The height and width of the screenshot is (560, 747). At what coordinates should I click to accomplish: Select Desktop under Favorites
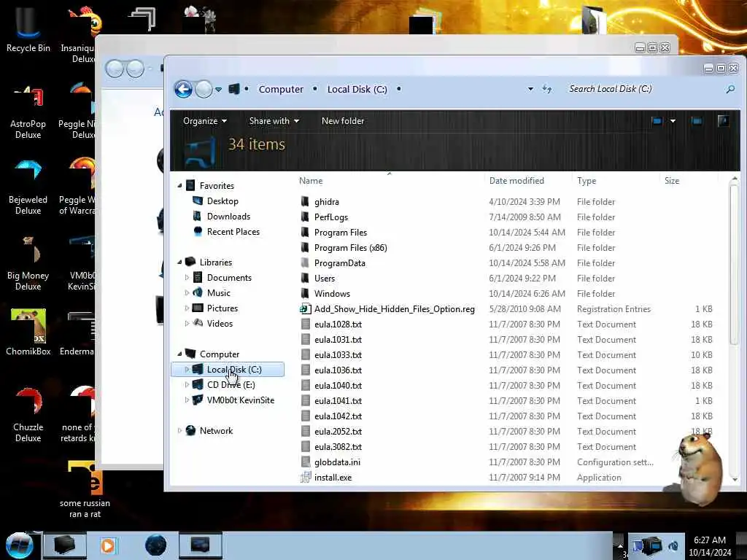pyautogui.click(x=222, y=201)
